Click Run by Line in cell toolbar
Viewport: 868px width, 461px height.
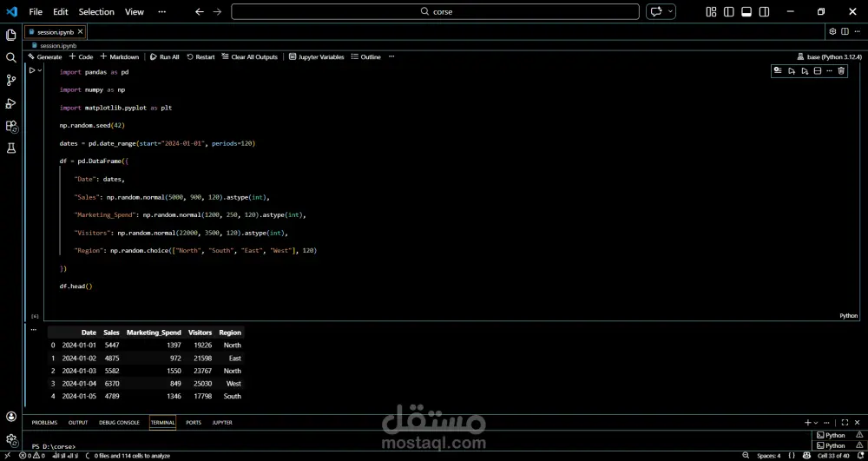[778, 70]
